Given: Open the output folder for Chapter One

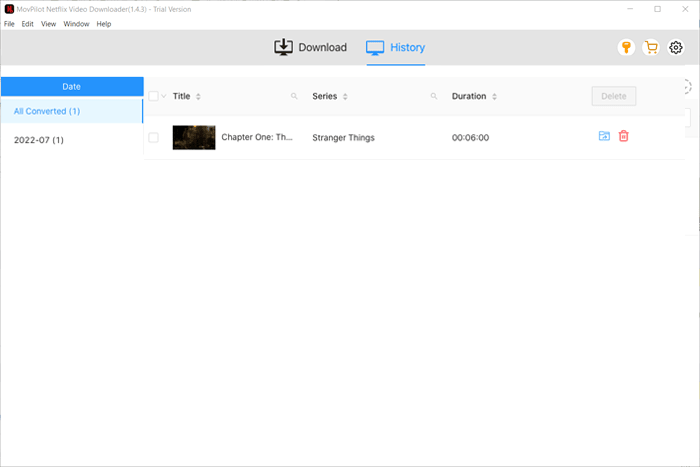Looking at the screenshot, I should point(604,136).
